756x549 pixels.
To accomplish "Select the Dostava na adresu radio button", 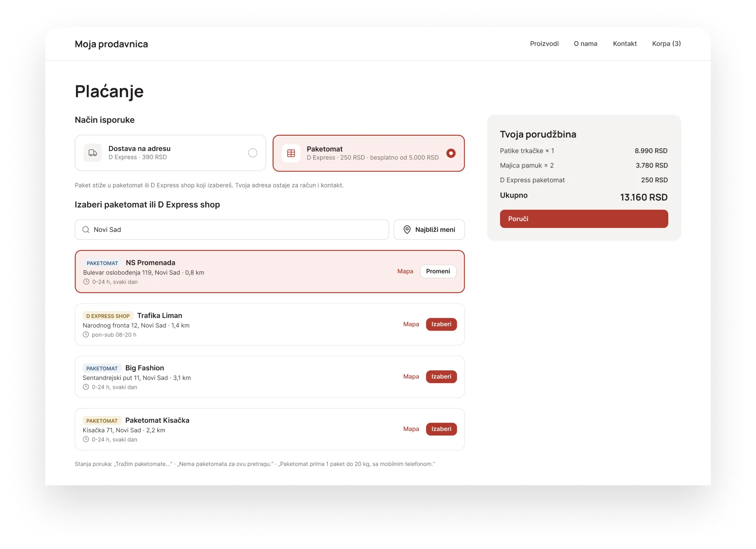I will point(253,153).
